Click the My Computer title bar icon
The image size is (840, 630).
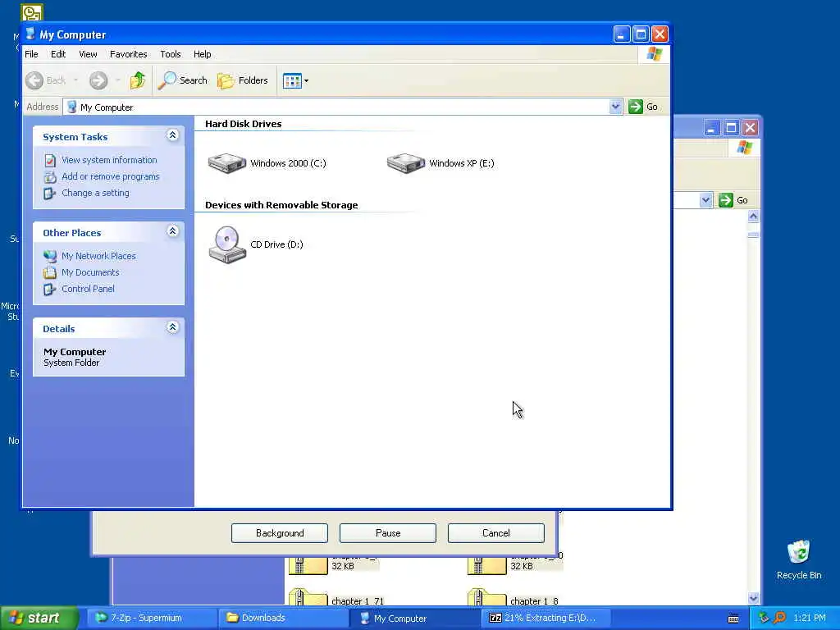30,34
